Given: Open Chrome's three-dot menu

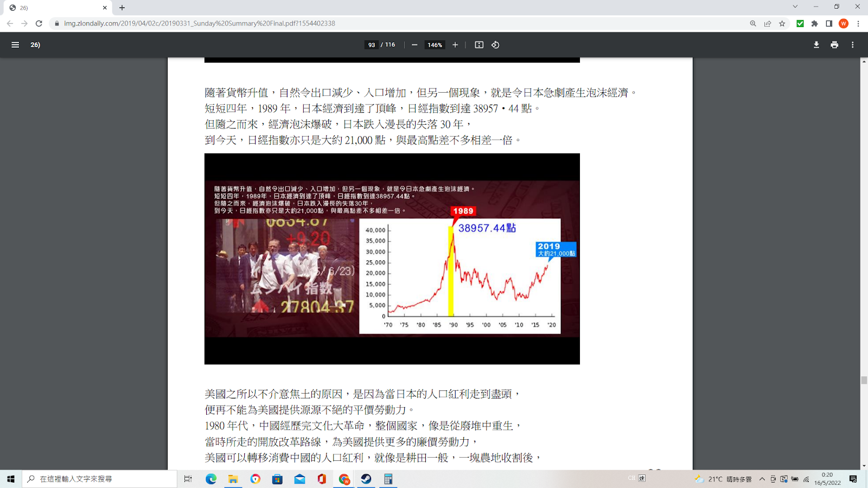Looking at the screenshot, I should coord(858,23).
